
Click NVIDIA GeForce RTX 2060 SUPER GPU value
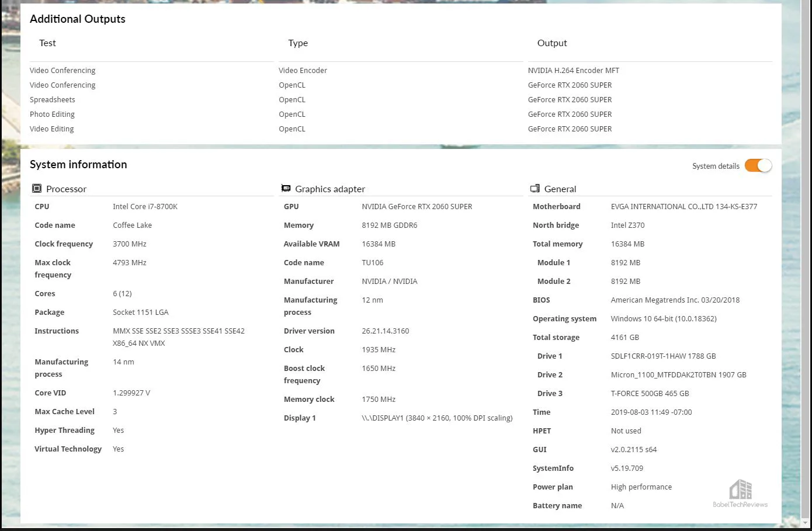(417, 207)
